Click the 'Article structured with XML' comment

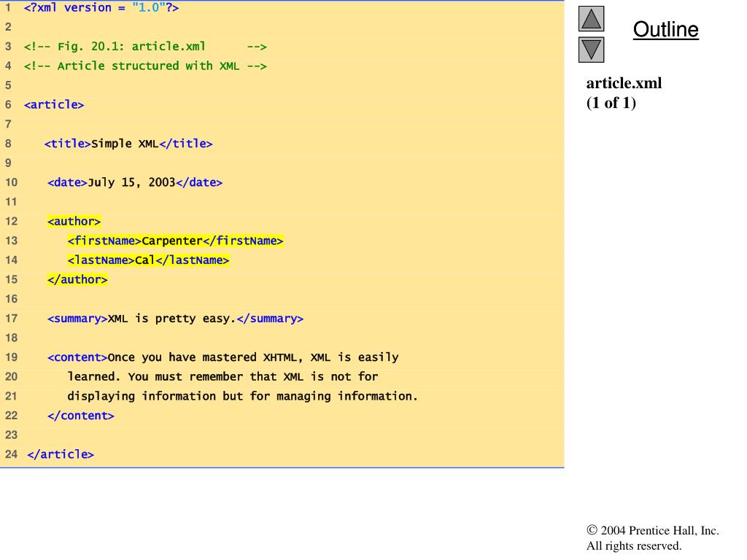(145, 66)
